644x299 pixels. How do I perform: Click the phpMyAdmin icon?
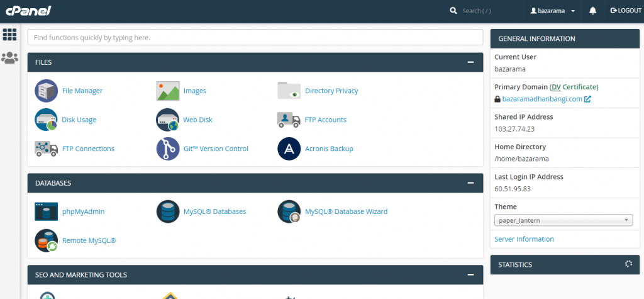click(47, 212)
